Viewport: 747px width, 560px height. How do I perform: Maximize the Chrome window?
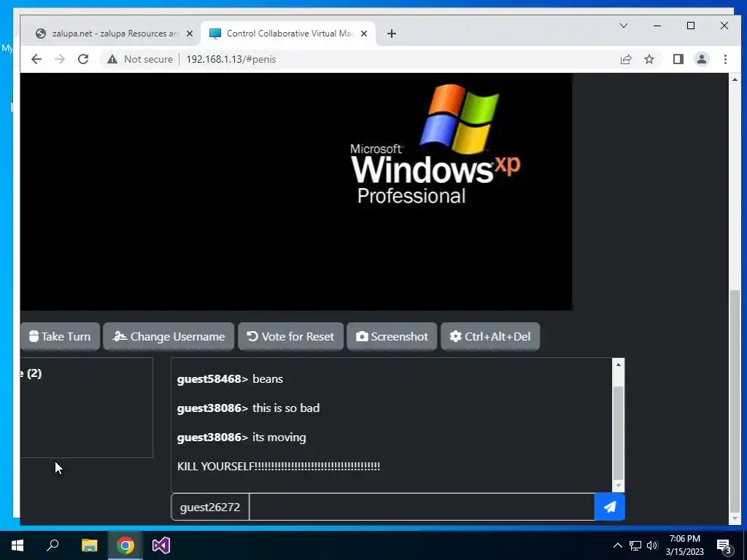(690, 26)
